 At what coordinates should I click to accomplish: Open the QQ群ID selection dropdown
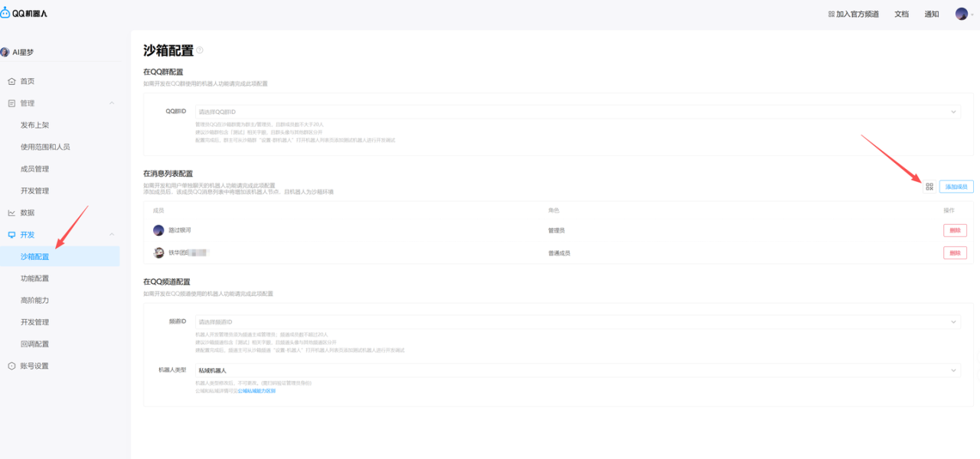[x=577, y=112]
